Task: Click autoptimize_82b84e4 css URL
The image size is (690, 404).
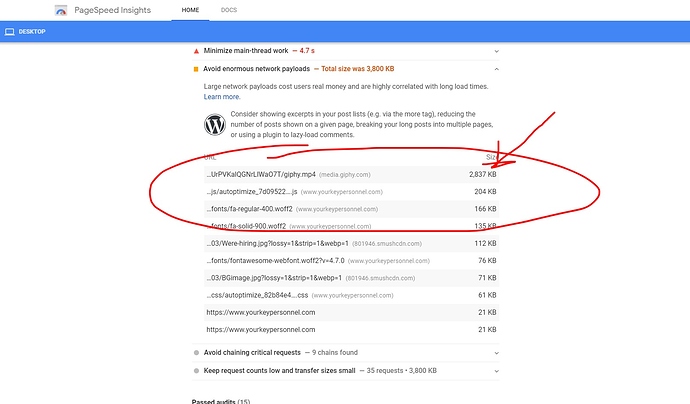Action: [x=257, y=295]
